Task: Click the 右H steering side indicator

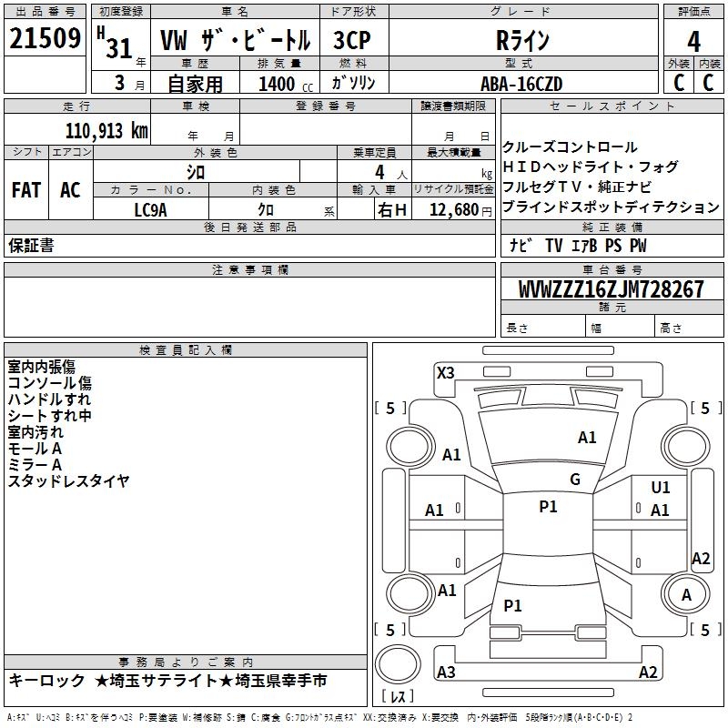Action: (x=391, y=210)
